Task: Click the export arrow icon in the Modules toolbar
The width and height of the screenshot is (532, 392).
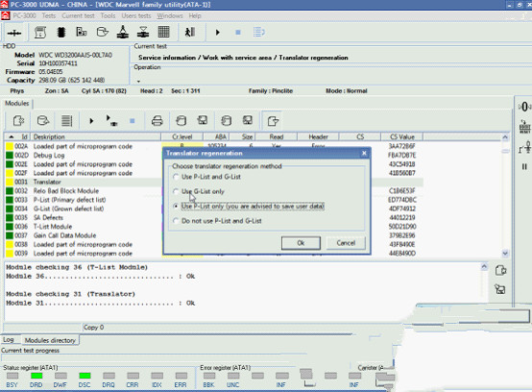Action: tap(273, 120)
